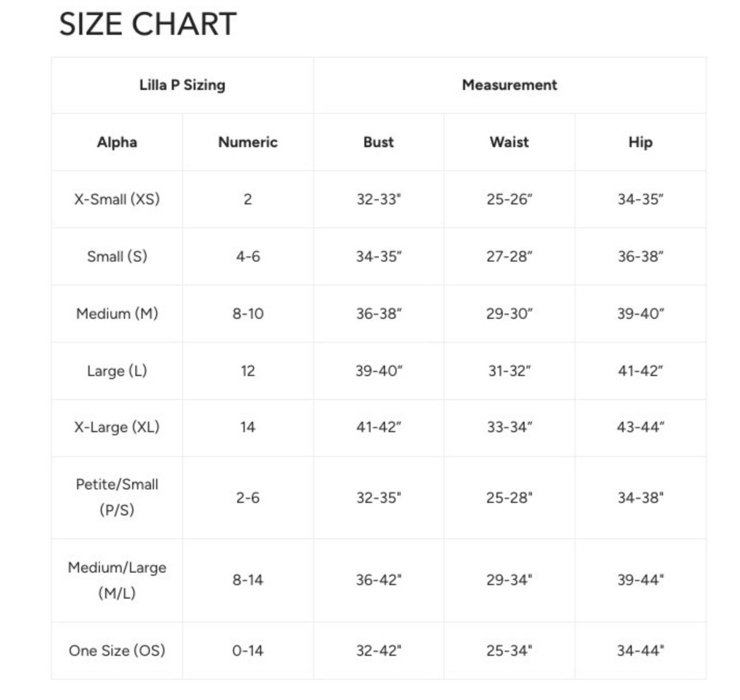Viewport: 740px width, 700px height.
Task: Select the Measurement header cell
Action: 509,85
